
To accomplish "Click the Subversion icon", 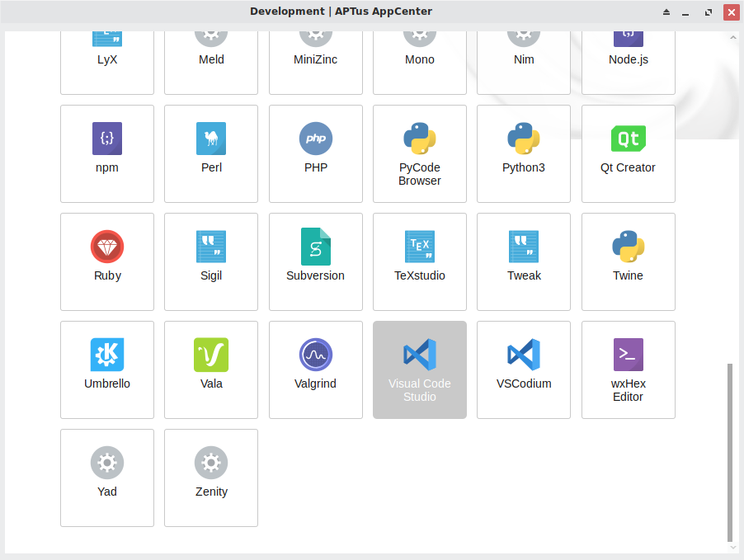I will pyautogui.click(x=316, y=247).
